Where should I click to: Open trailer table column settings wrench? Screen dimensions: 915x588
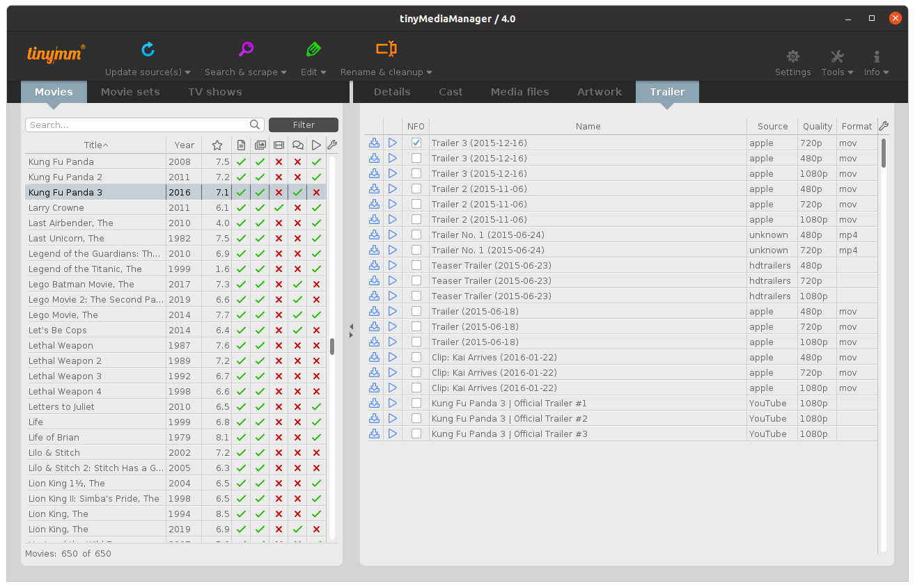884,126
